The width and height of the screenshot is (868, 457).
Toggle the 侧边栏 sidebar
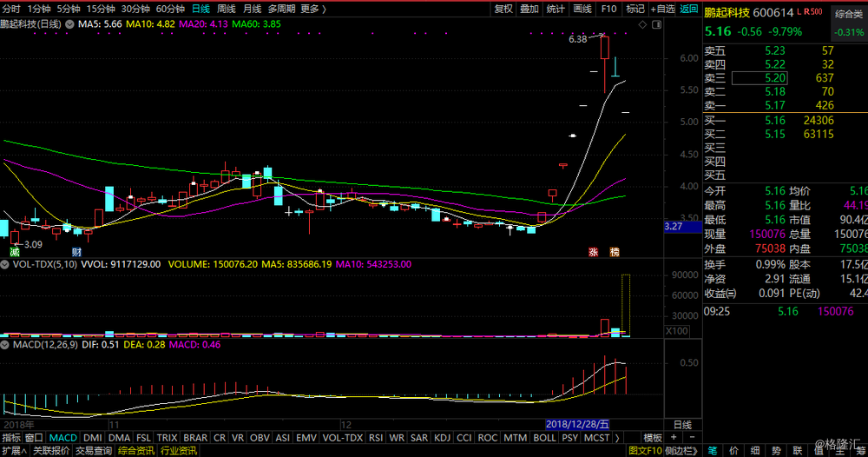681,451
